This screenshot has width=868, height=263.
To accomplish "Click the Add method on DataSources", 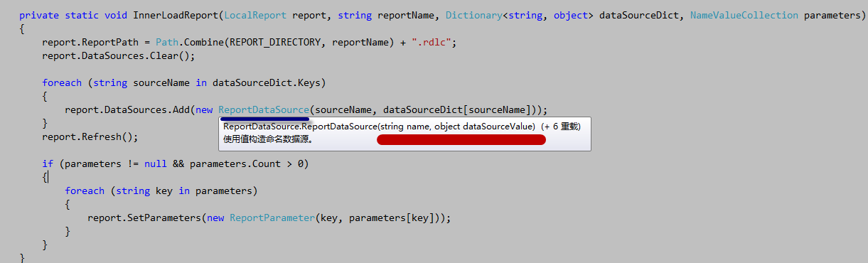I will 181,109.
